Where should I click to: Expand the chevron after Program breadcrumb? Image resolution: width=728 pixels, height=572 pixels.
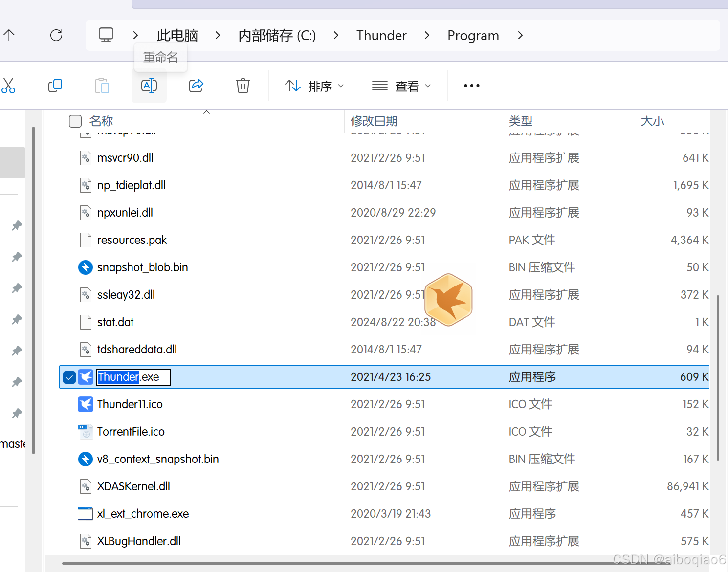tap(520, 35)
